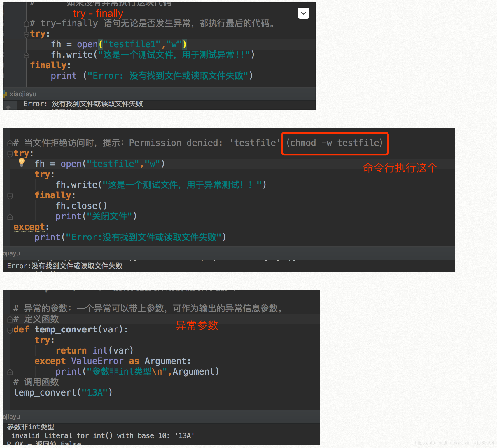The height and width of the screenshot is (448, 497).
Task: Click the dropdown chevron button above first code block
Action: coord(304,13)
